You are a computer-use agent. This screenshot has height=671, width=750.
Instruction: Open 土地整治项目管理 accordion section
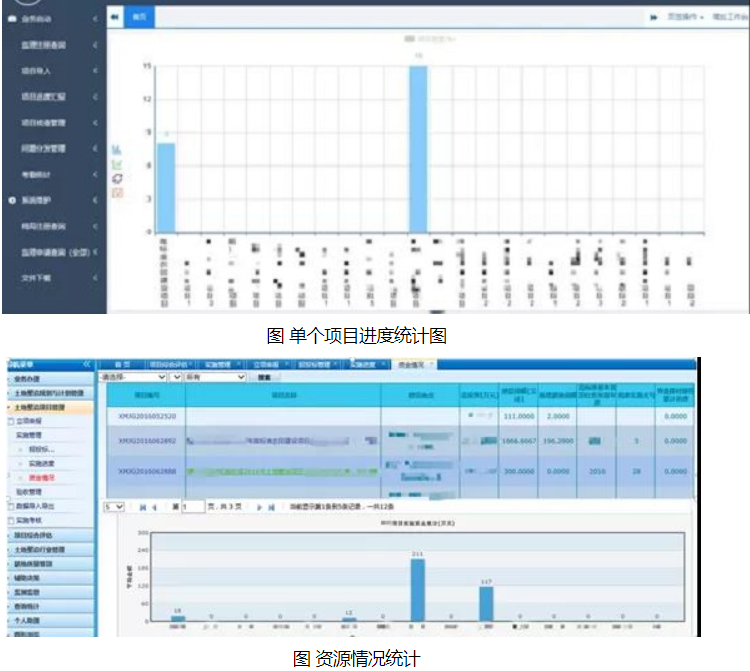pyautogui.click(x=50, y=407)
